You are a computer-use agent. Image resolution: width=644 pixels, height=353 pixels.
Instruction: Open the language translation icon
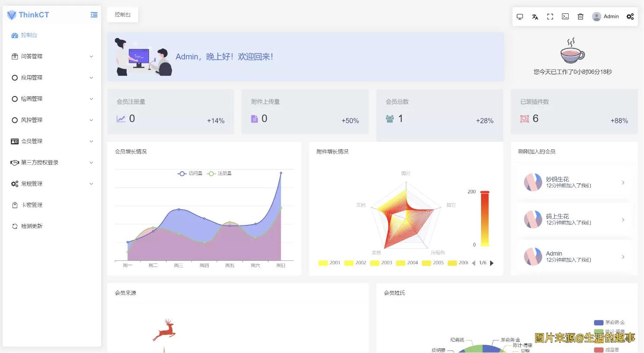point(535,16)
